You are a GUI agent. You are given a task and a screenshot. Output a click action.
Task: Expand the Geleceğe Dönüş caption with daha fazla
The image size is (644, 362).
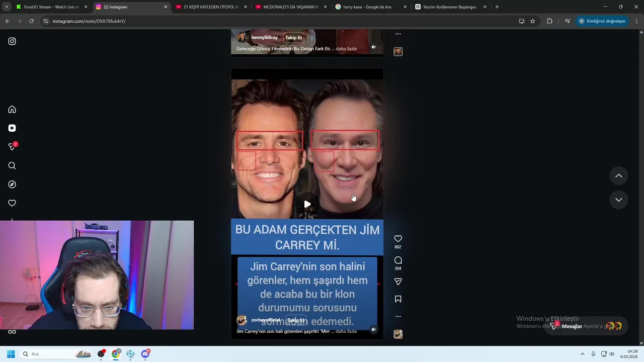tap(346, 49)
